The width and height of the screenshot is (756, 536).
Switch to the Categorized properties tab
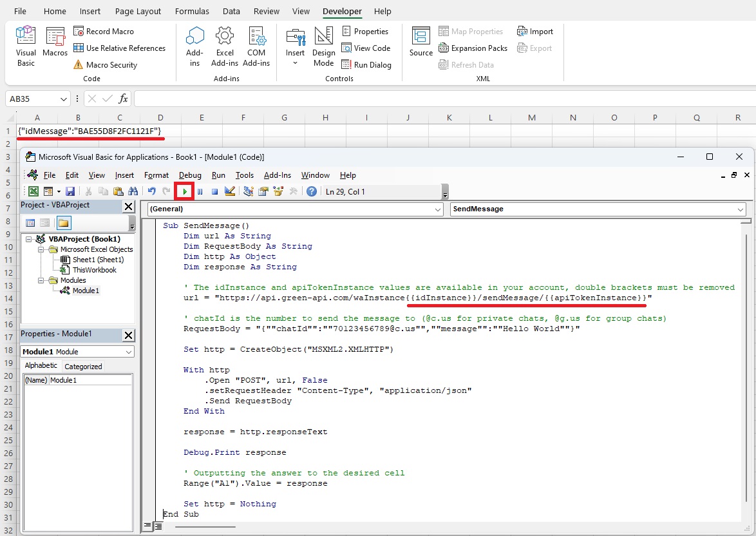pyautogui.click(x=83, y=367)
